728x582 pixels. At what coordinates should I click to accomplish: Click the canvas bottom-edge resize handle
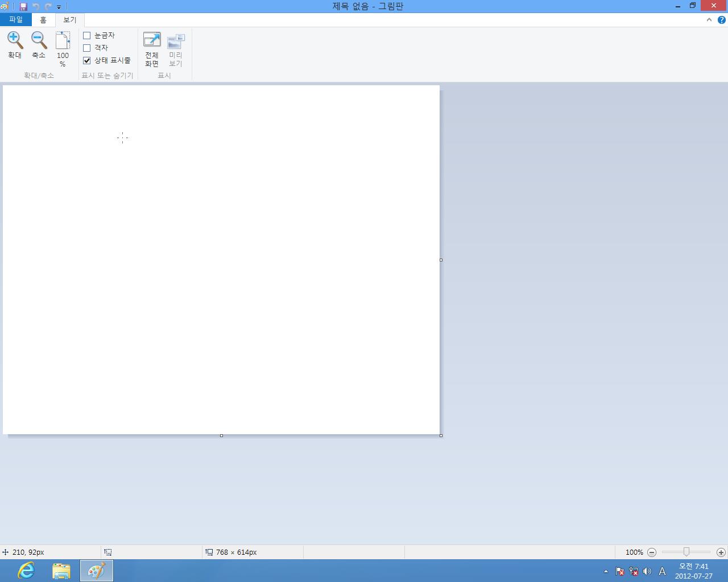221,435
